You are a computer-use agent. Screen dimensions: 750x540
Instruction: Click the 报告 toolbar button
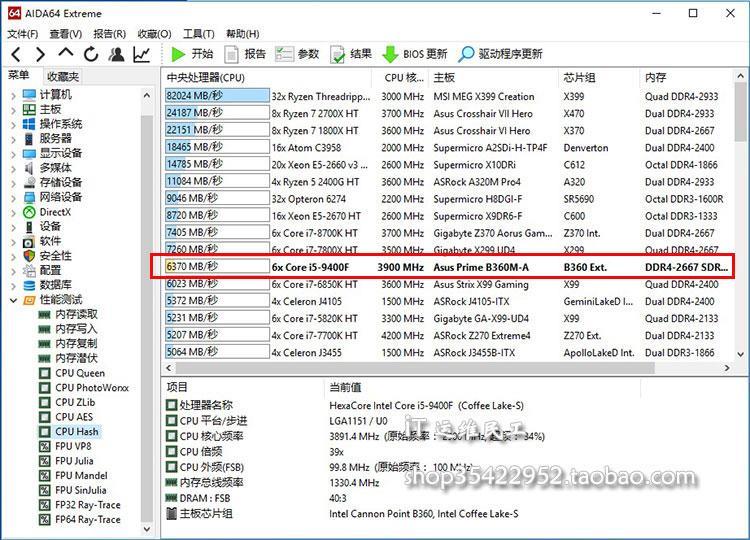click(x=246, y=54)
